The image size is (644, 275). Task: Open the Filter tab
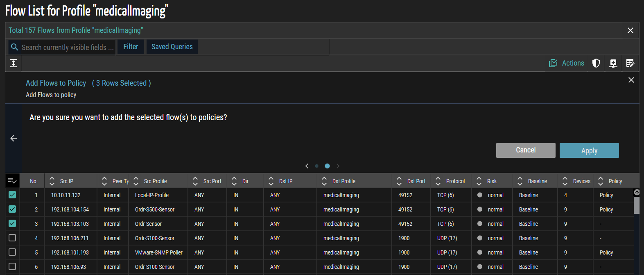(131, 47)
